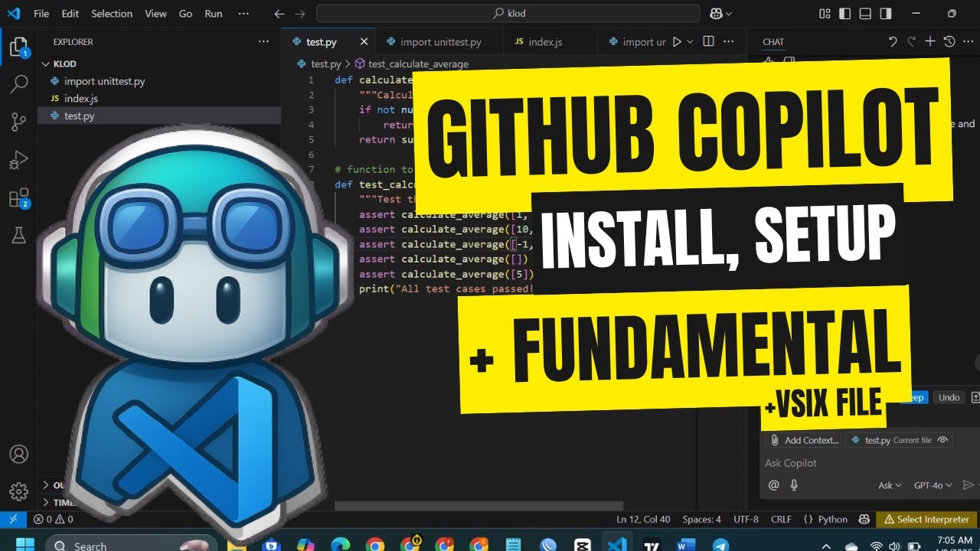This screenshot has height=551, width=980.
Task: Show hidden system tray icons chevron
Action: click(826, 546)
